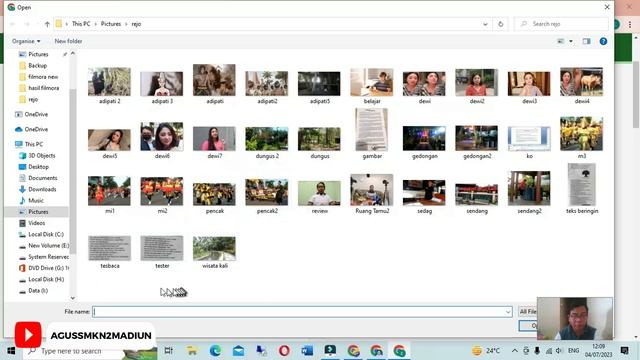This screenshot has width=640, height=360.
Task: Click the Search rejo field
Action: (561, 24)
